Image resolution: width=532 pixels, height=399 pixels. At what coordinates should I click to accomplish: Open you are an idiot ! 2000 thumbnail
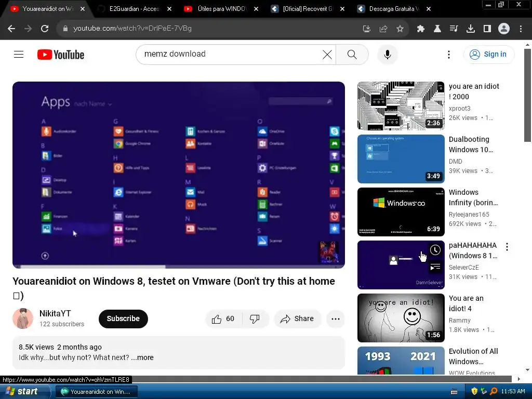tap(401, 106)
